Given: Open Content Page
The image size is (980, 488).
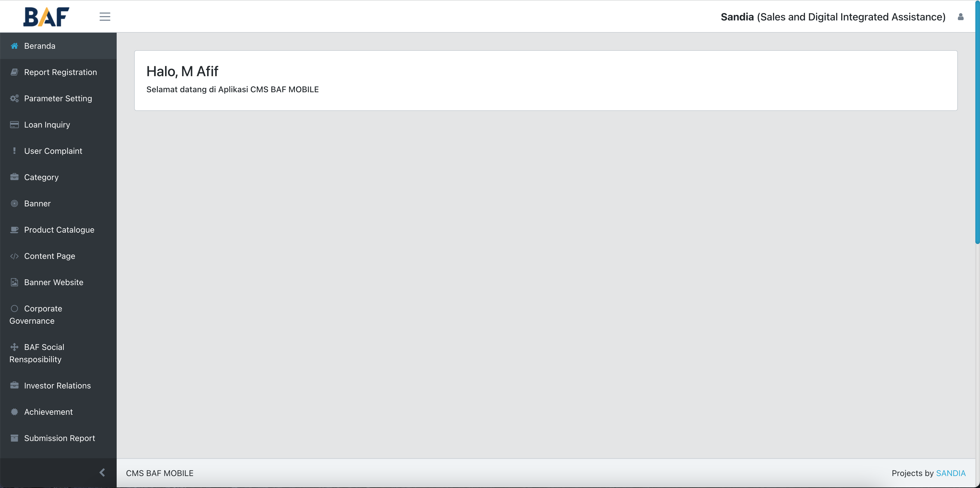Looking at the screenshot, I should pyautogui.click(x=58, y=256).
